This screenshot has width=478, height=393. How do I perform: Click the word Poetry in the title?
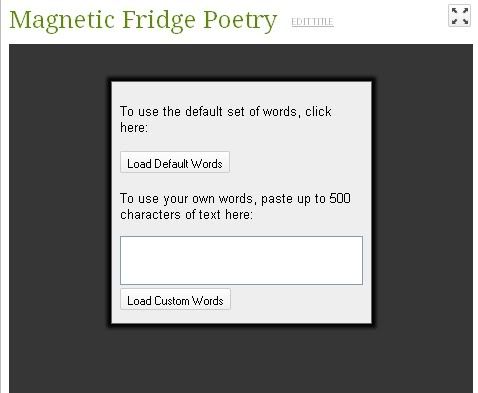pyautogui.click(x=240, y=21)
